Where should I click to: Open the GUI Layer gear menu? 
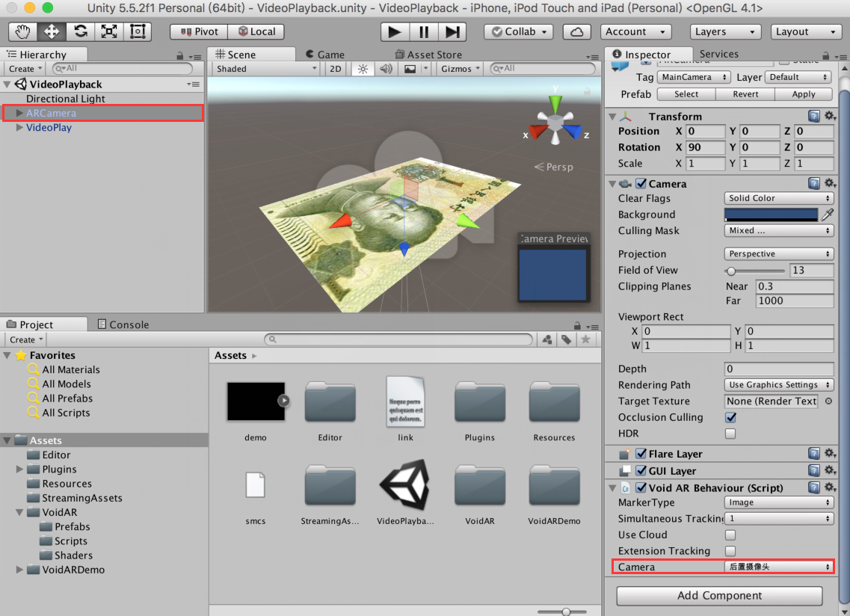(x=829, y=470)
